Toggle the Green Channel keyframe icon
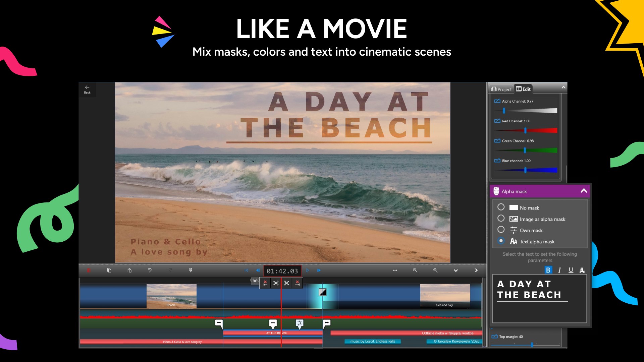The image size is (644, 362). (497, 141)
